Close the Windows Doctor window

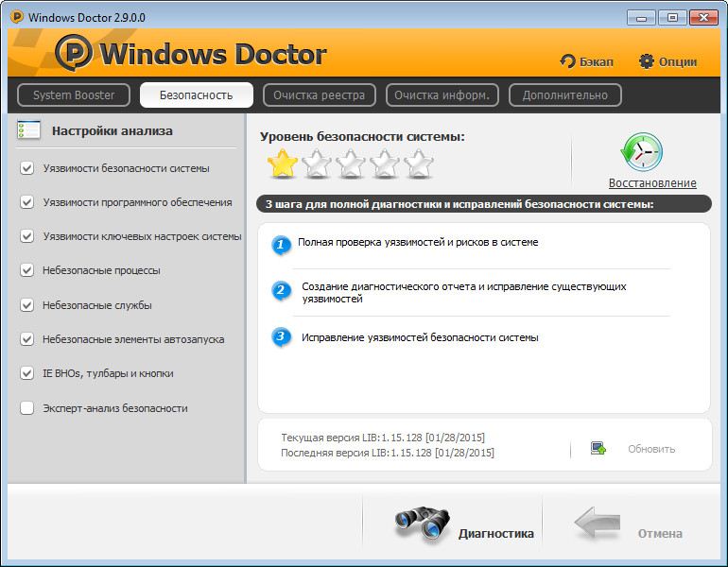pyautogui.click(x=703, y=18)
